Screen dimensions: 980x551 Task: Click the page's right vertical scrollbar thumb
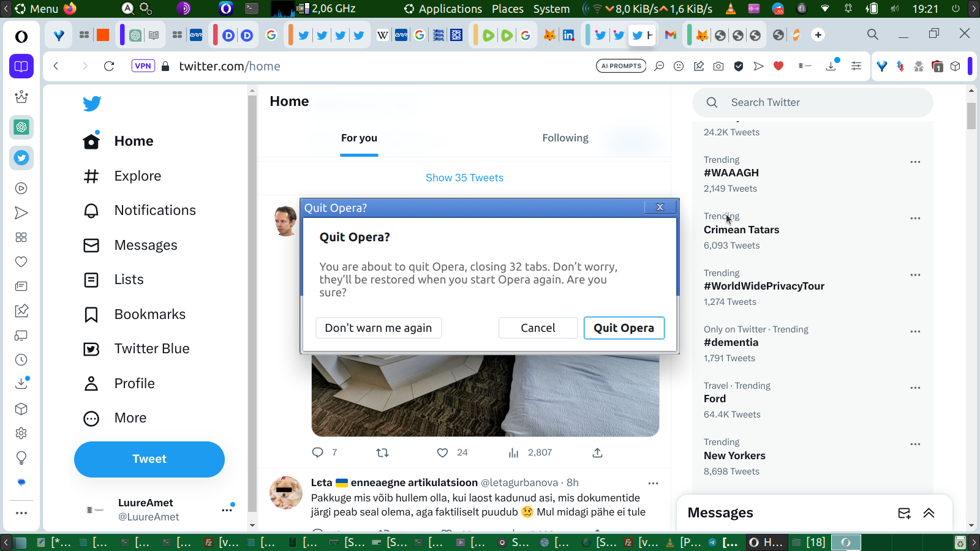point(971,116)
